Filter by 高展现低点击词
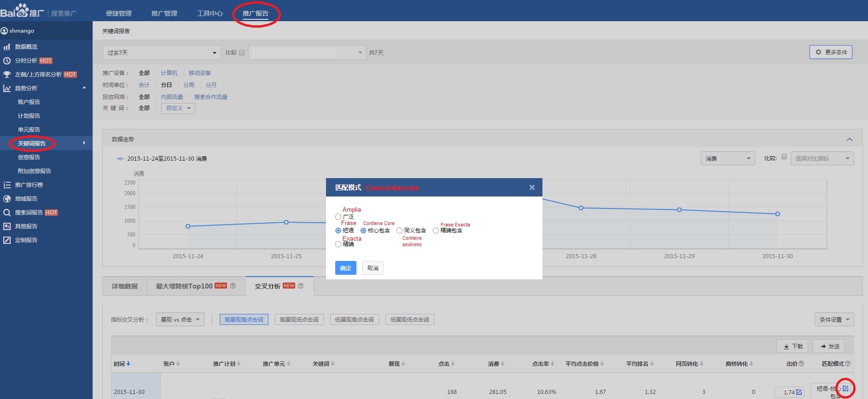 coord(299,319)
